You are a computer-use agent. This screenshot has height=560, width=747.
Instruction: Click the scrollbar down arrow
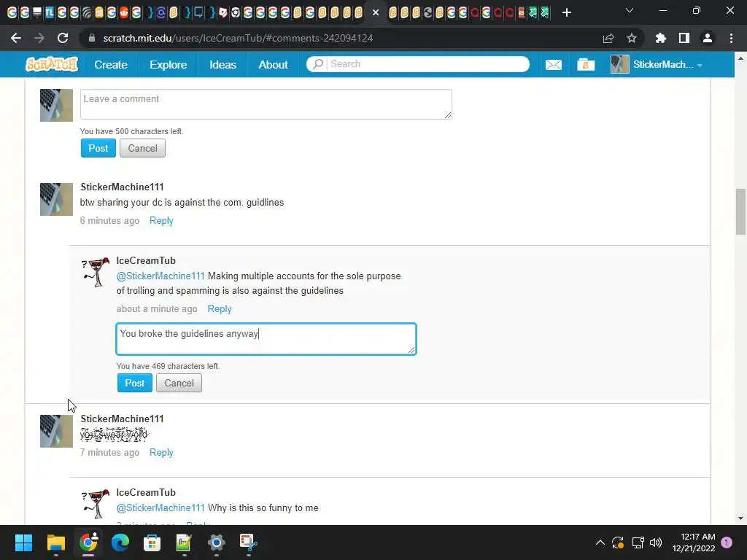tap(740, 518)
